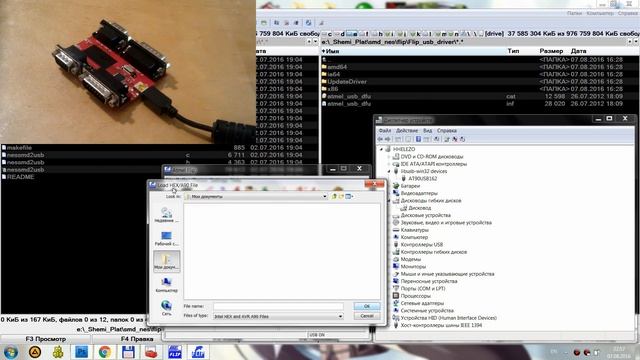Select Контроллеры USB category
Viewport: 640px width, 360px height.
[x=421, y=245]
